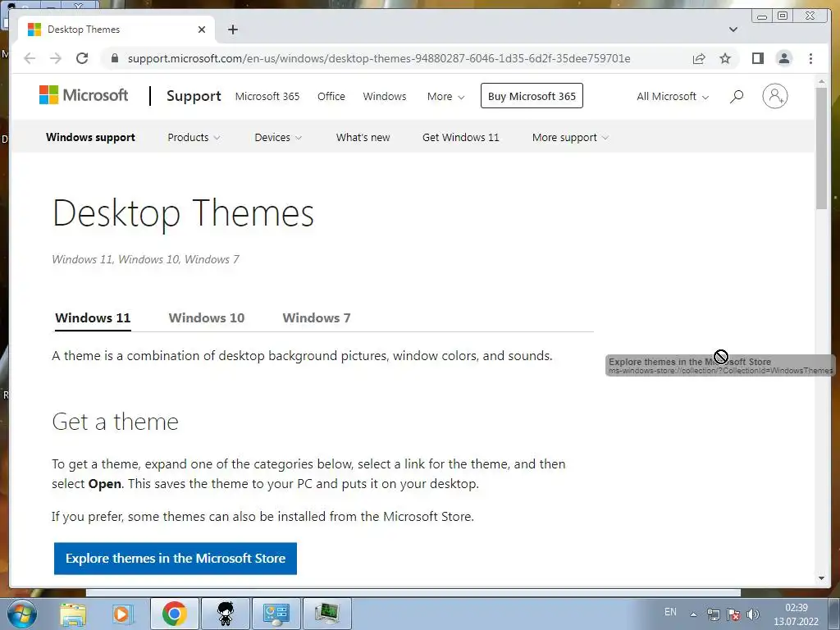The height and width of the screenshot is (630, 840).
Task: Open the Windows header link
Action: pyautogui.click(x=385, y=97)
